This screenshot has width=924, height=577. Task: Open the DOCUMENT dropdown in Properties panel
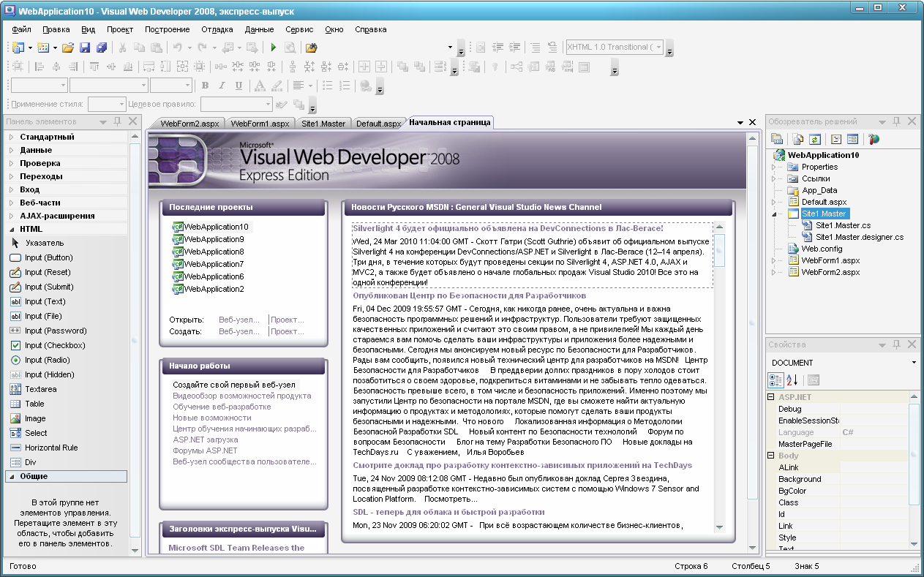tap(914, 363)
